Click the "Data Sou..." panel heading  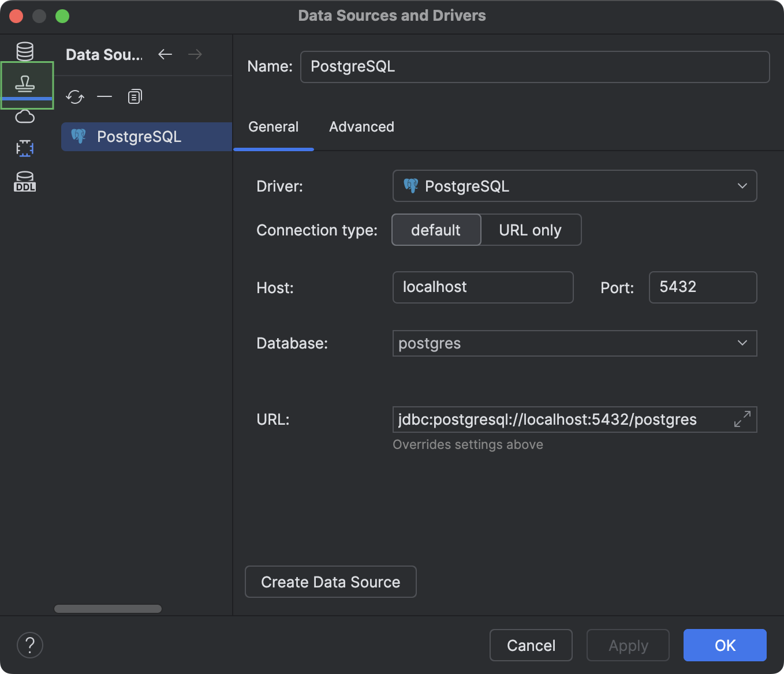(104, 54)
